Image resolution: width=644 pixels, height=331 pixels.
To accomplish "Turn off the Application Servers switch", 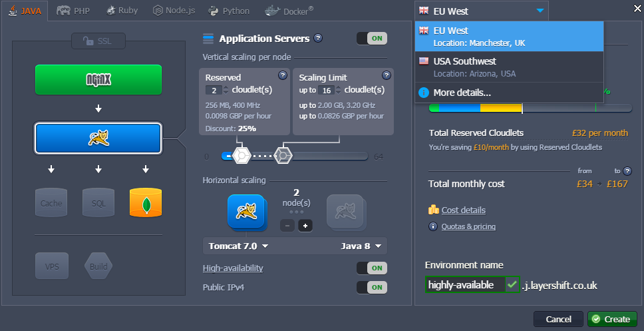I will point(372,38).
